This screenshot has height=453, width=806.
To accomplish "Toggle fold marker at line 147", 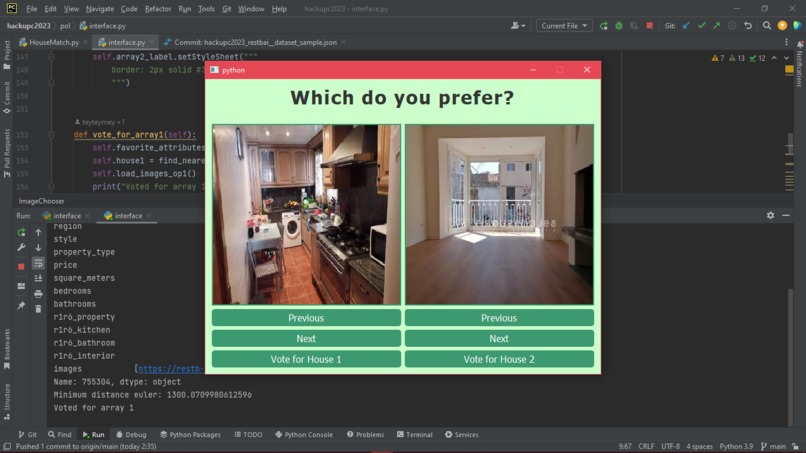I will (51, 57).
